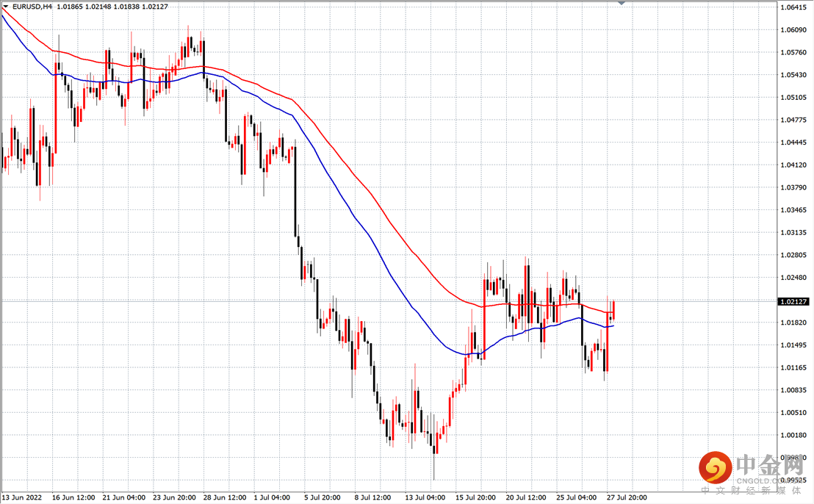Viewport: 814px width, 504px height.
Task: Click the EURUSD,H4 symbol label
Action: [x=32, y=7]
